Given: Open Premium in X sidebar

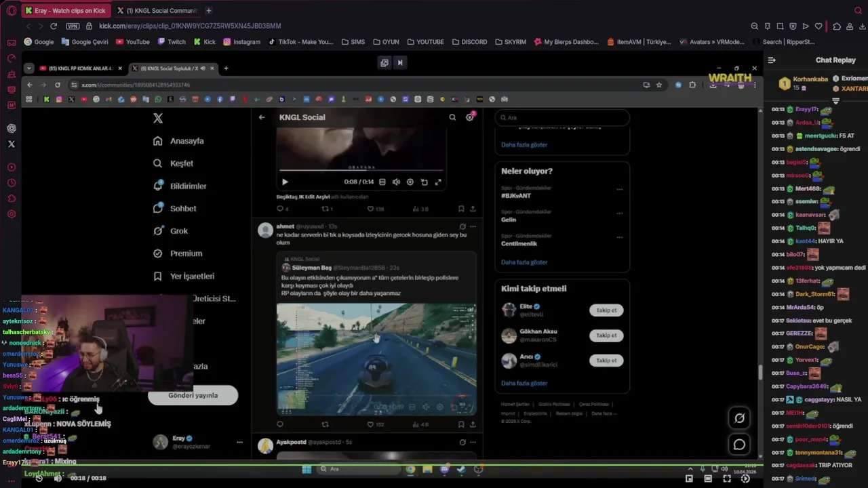Looking at the screenshot, I should pyautogui.click(x=178, y=253).
